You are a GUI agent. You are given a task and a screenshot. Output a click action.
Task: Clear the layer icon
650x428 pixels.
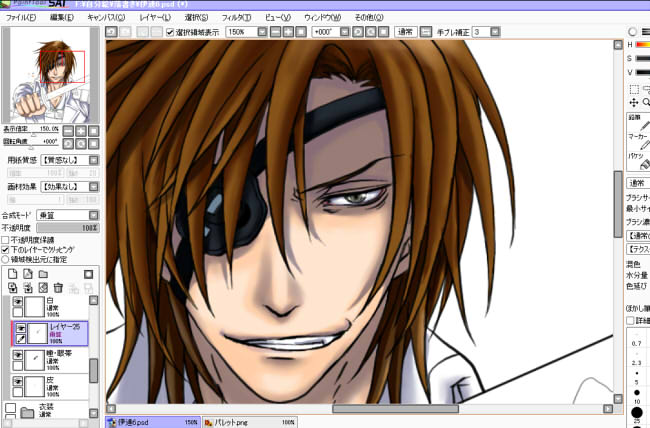point(43,288)
